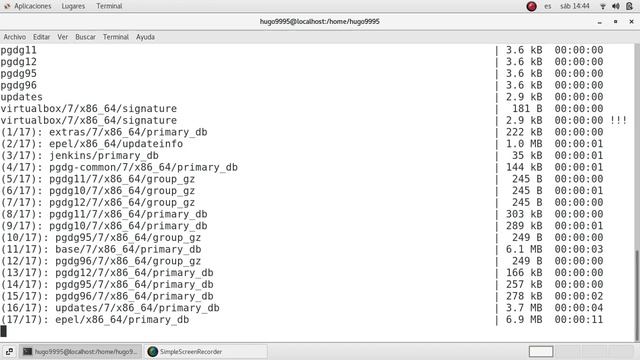Click the SimpleScreenRecorder icon in the taskbar
Screen dimensions: 640x360
point(153,351)
